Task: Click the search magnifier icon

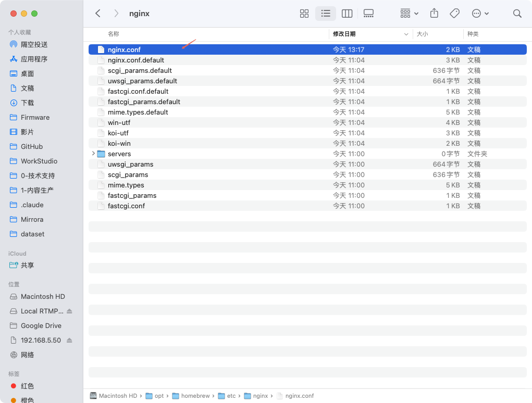Action: click(x=517, y=14)
